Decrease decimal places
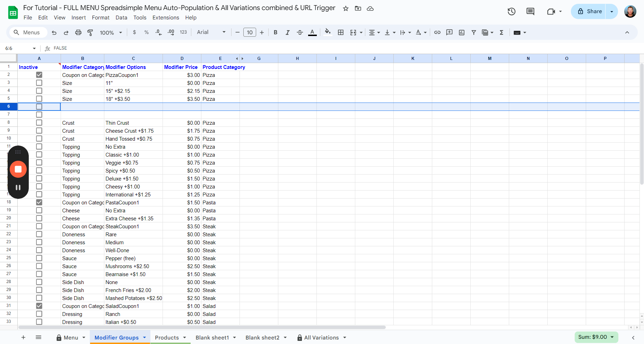This screenshot has width=644, height=344. [158, 32]
